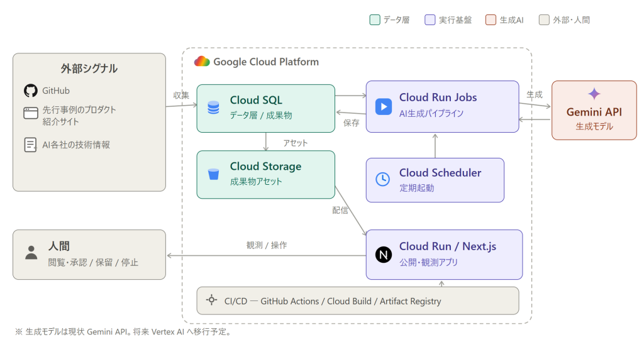Click the CI/CD pipeline gear icon
The image size is (644, 342).
click(x=211, y=300)
